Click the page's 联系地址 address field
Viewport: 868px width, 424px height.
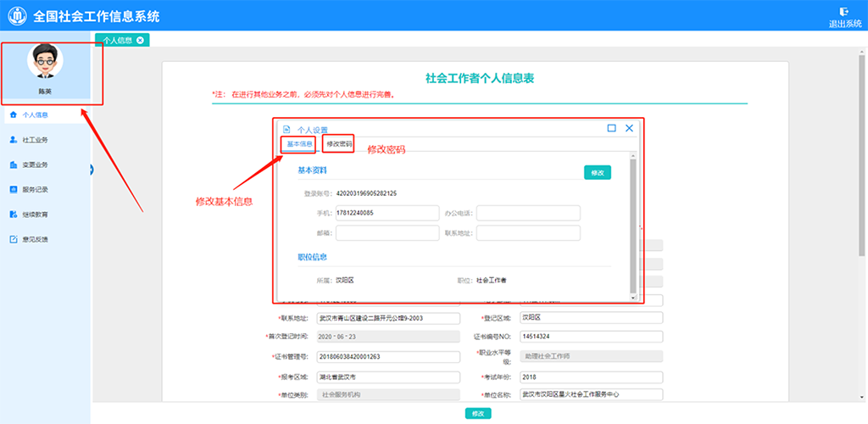[388, 318]
